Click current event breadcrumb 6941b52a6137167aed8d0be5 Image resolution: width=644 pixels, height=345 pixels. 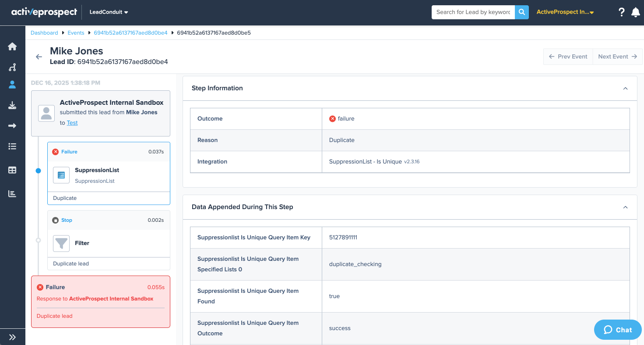coord(214,33)
